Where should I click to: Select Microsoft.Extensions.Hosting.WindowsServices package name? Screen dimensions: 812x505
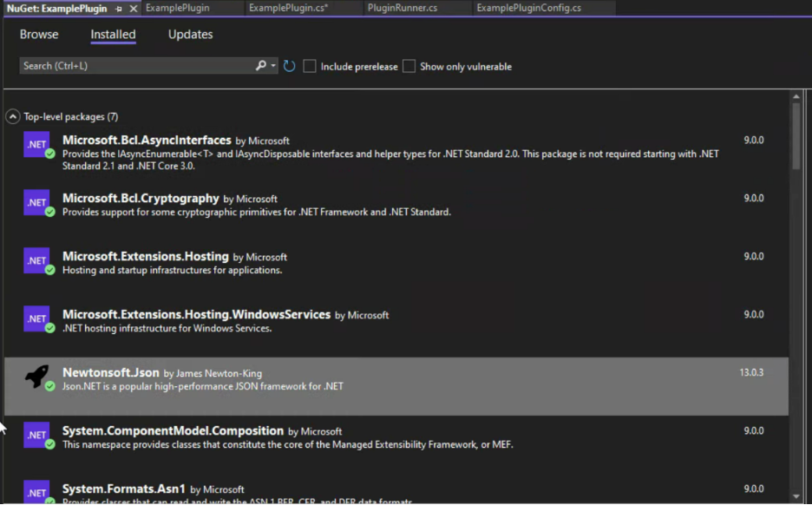196,314
